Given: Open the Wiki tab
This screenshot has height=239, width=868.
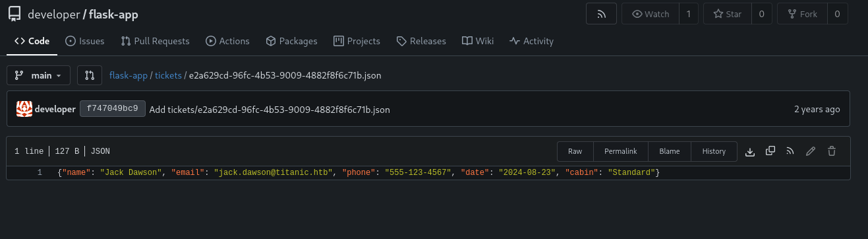Looking at the screenshot, I should (x=478, y=41).
